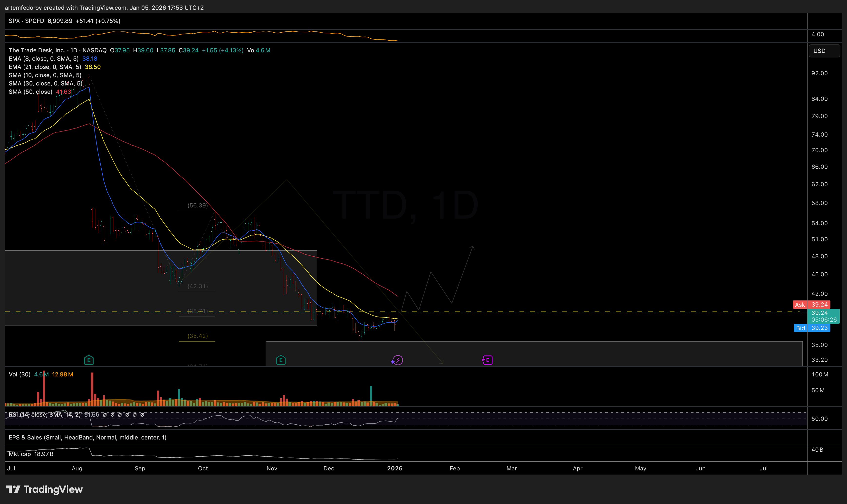Click the Feb label on time axis
This screenshot has height=504, width=847.
(x=454, y=468)
